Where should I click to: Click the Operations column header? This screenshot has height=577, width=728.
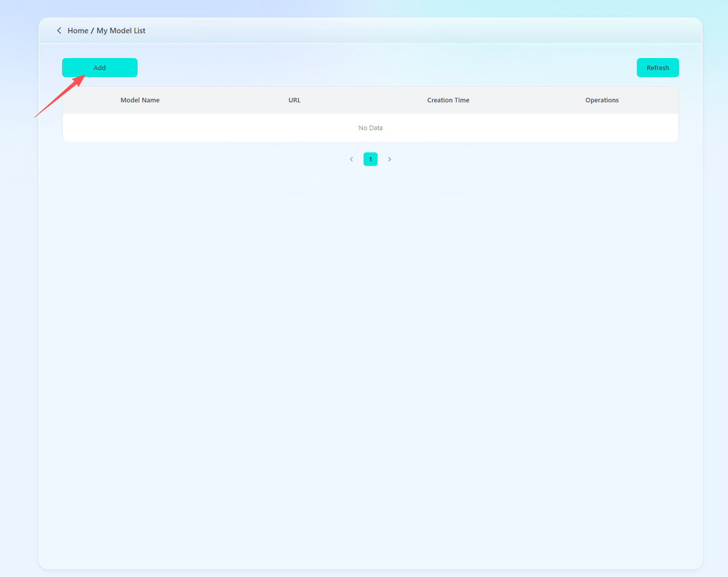[602, 100]
